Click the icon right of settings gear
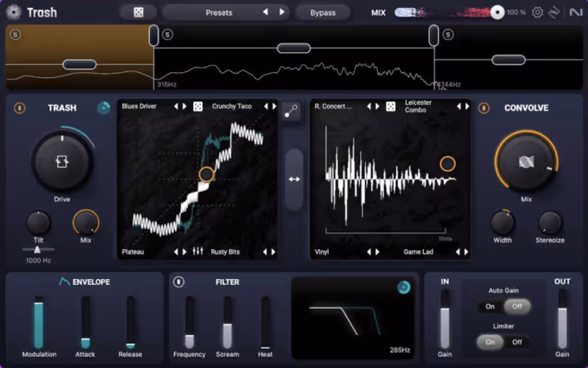This screenshot has height=368, width=588. (554, 12)
